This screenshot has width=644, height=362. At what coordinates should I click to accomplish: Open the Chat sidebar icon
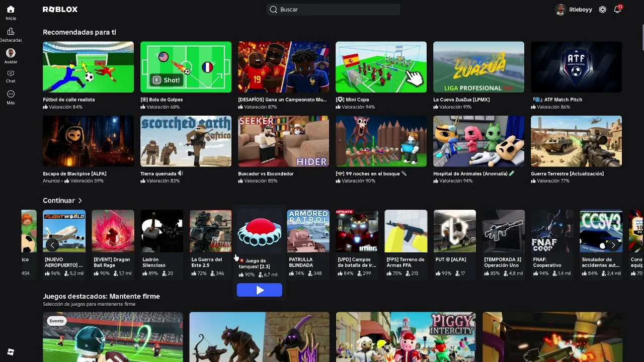pos(11,73)
